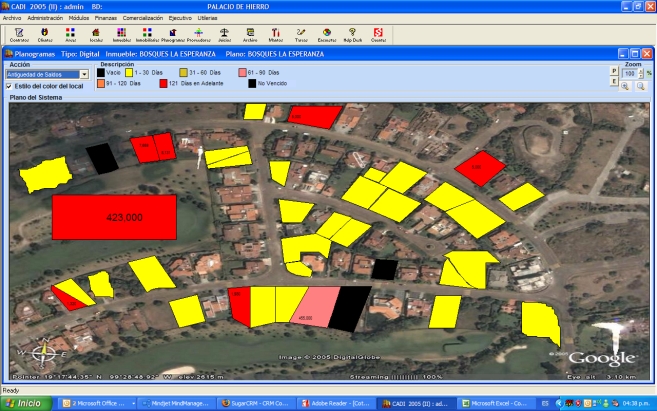Open the Finanzas menu

[105, 18]
